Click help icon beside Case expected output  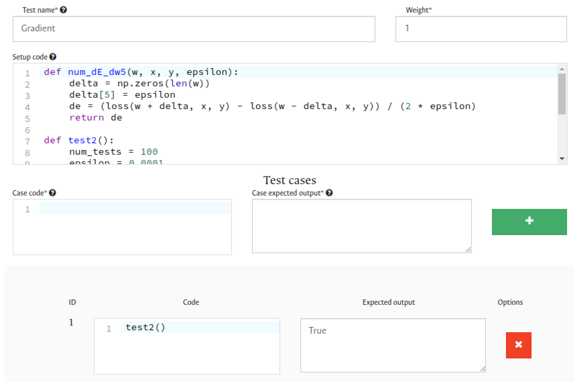(x=329, y=193)
